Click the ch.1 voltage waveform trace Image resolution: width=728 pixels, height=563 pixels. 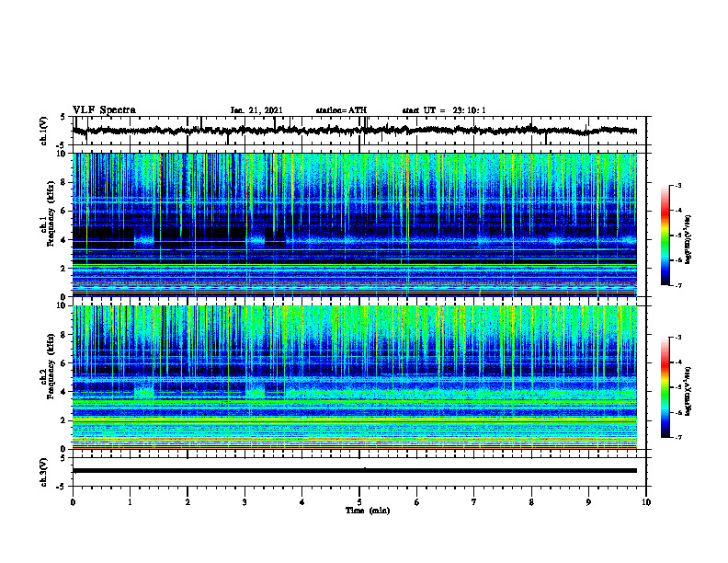(x=355, y=131)
